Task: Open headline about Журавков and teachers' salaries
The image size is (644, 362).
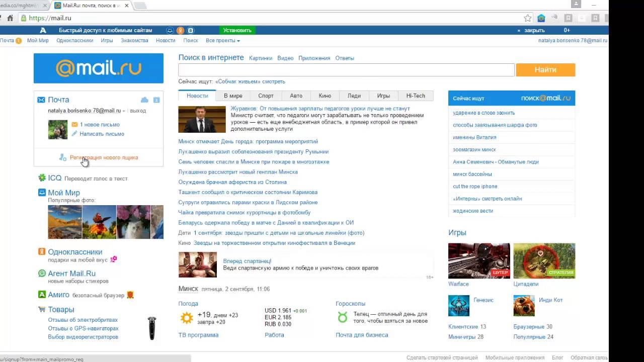Action: [320, 109]
